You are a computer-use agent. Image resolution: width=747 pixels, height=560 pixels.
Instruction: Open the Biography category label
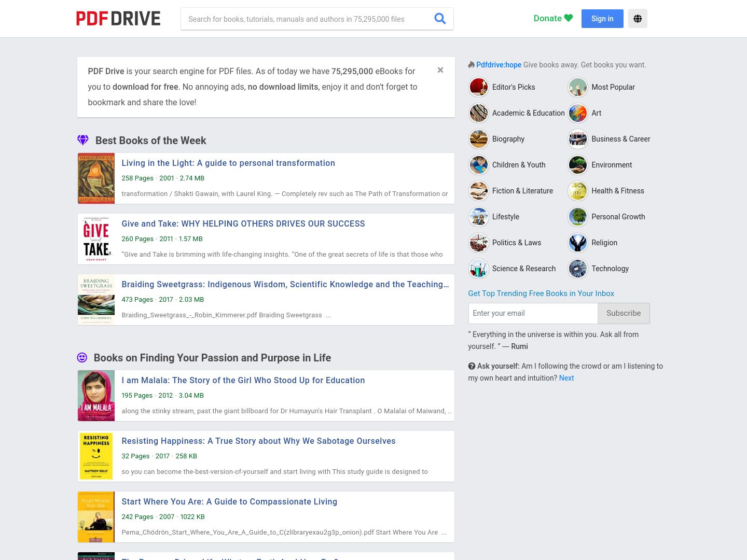(508, 139)
